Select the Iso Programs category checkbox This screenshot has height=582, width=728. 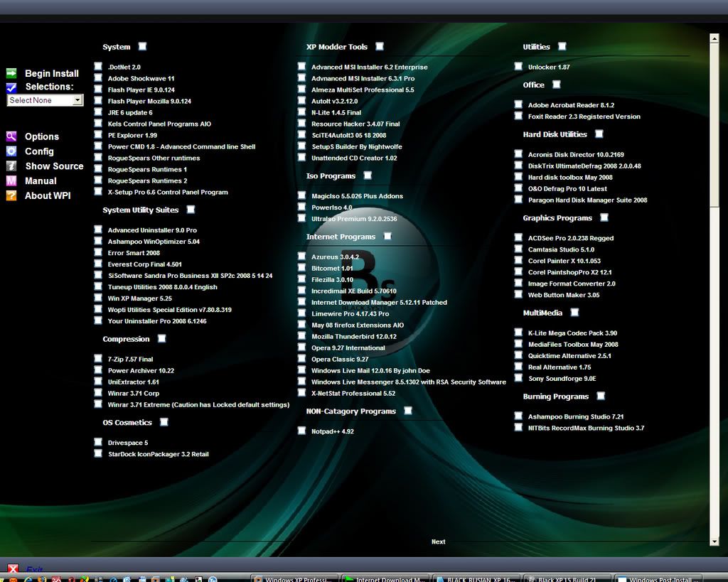point(368,175)
